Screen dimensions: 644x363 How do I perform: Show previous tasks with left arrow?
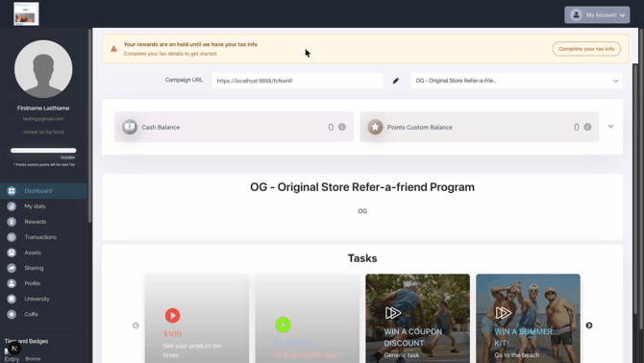point(136,326)
